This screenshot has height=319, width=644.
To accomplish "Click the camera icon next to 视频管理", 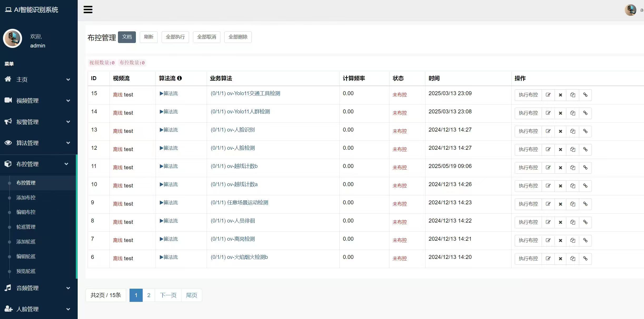I will (x=8, y=100).
